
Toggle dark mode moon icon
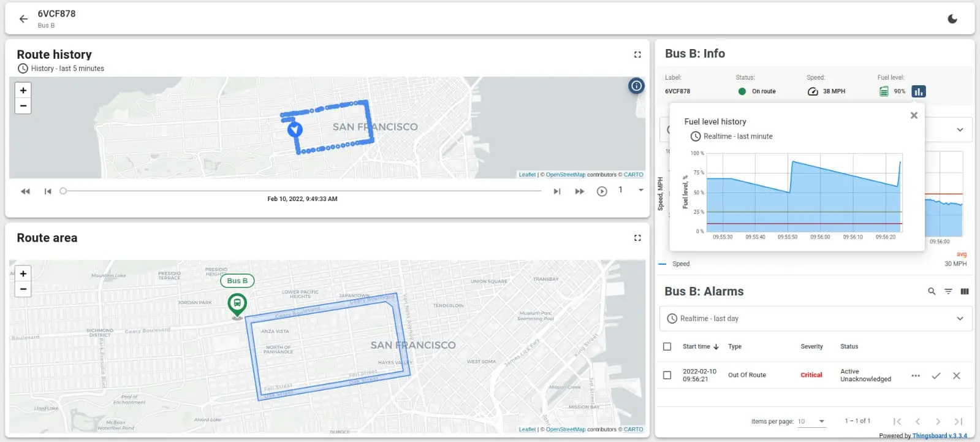click(952, 19)
